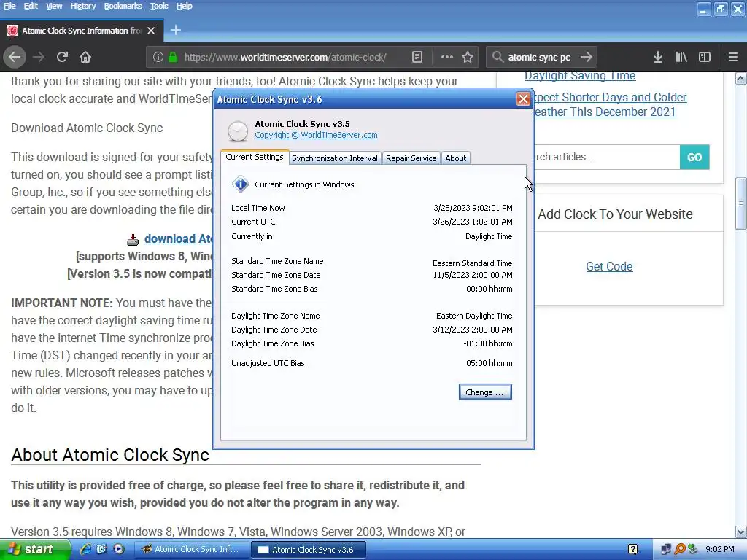
Task: Click the blue info icon in Current Settings
Action: (241, 184)
